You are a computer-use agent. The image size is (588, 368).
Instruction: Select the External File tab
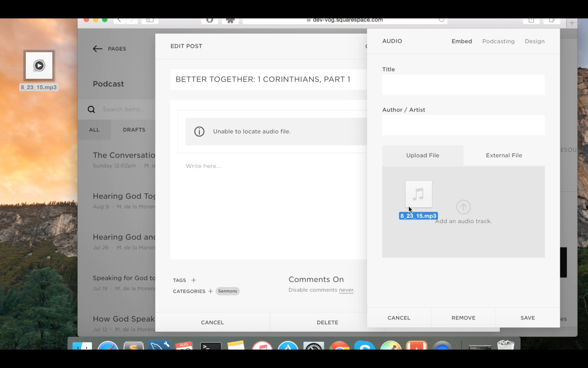[504, 155]
